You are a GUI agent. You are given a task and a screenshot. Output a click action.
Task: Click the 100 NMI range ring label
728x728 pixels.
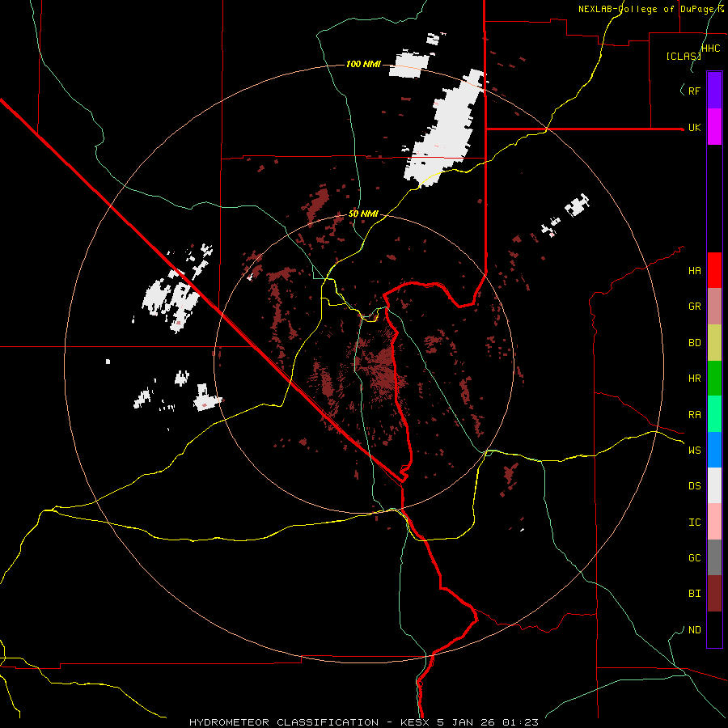click(363, 64)
